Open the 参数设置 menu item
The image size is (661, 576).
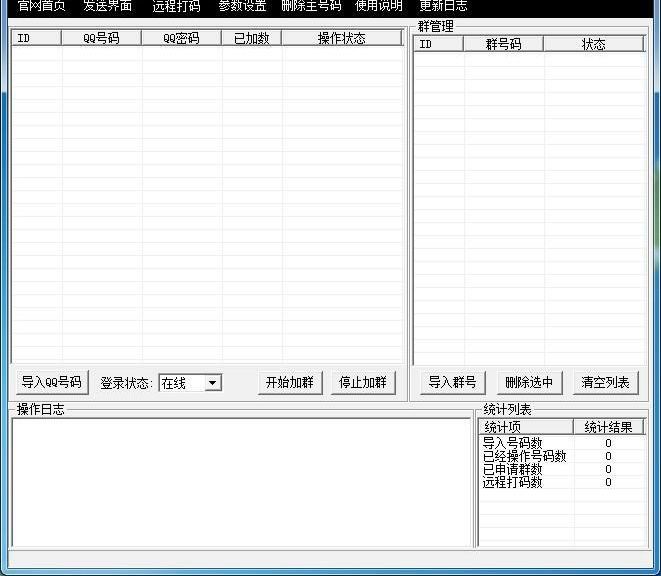(242, 6)
